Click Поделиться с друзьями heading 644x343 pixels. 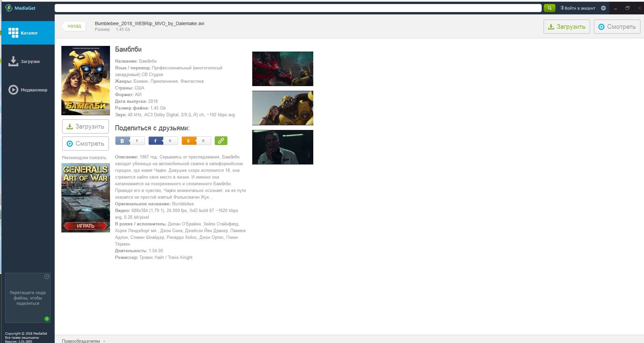pos(152,128)
